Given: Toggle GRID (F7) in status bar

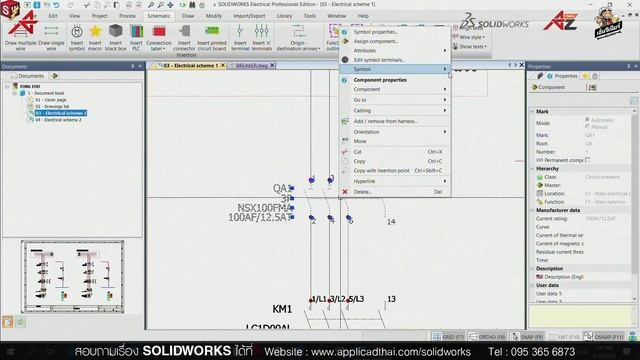Looking at the screenshot, I should [x=448, y=337].
